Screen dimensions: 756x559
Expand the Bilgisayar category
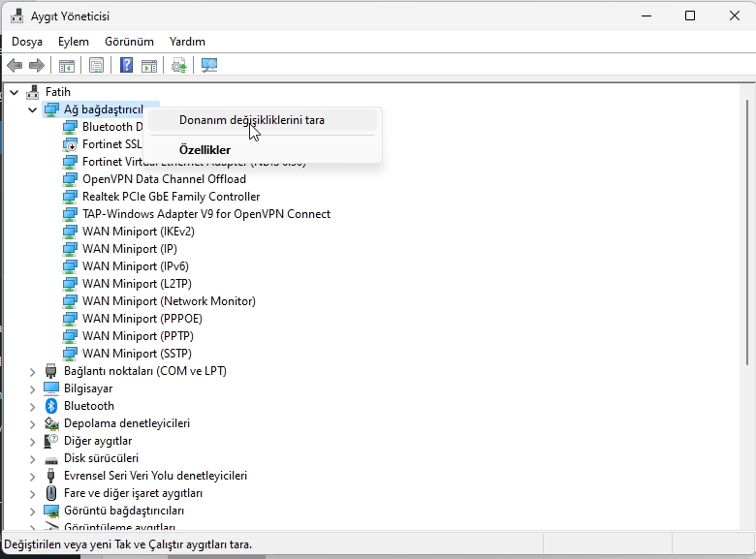[32, 388]
